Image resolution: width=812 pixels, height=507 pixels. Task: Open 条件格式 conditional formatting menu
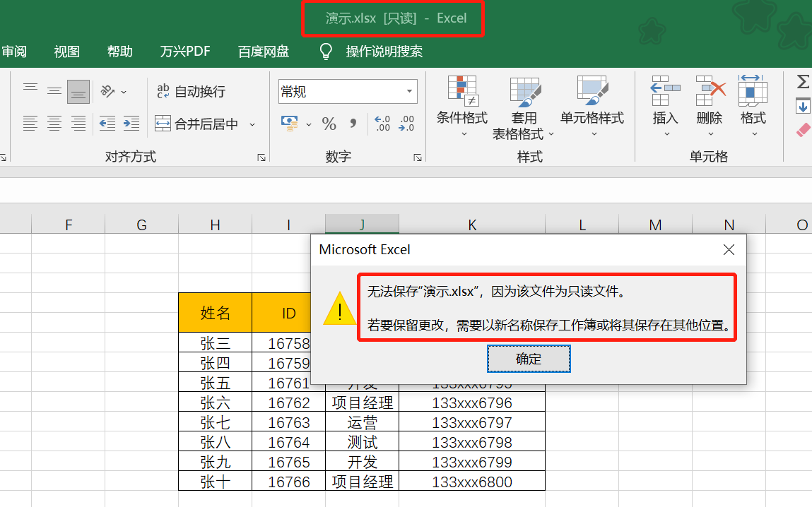click(462, 106)
